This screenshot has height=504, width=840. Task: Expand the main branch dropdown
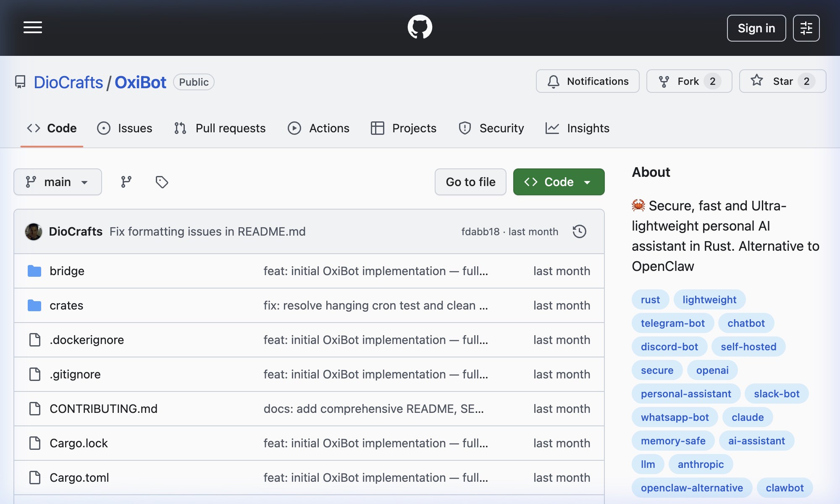tap(58, 182)
